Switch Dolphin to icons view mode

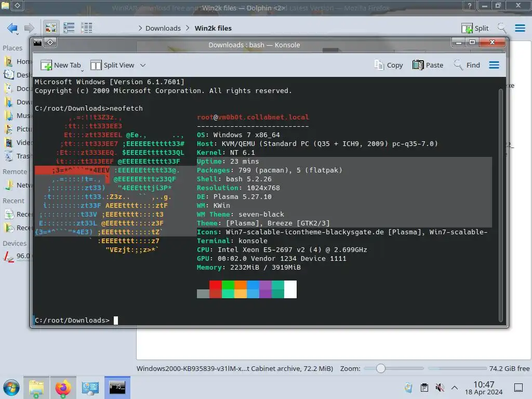pyautogui.click(x=51, y=28)
